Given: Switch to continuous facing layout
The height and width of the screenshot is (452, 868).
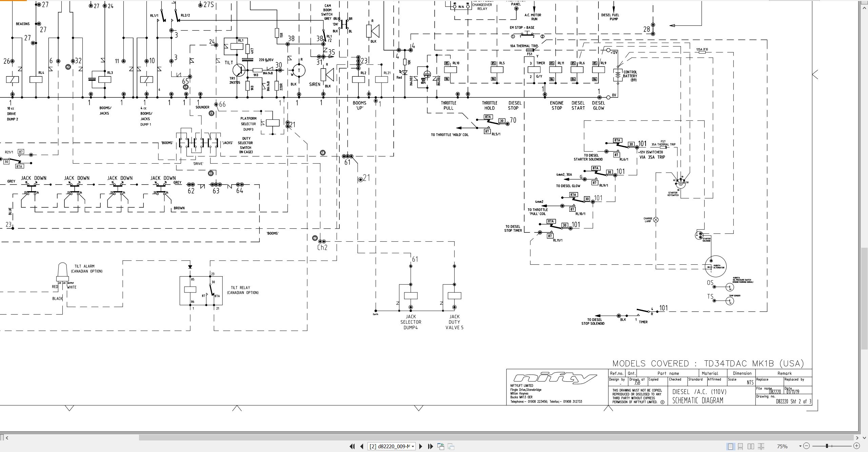Looking at the screenshot, I should (x=761, y=447).
